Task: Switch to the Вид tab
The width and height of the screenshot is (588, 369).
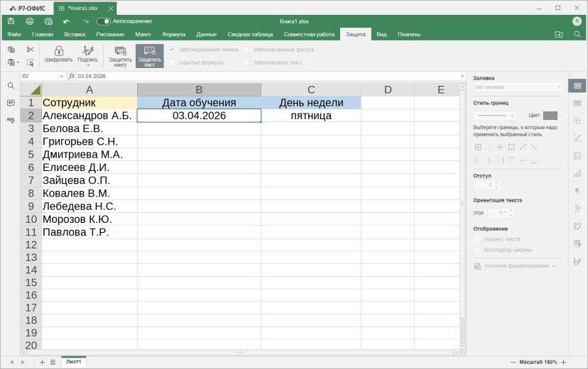Action: [x=381, y=35]
